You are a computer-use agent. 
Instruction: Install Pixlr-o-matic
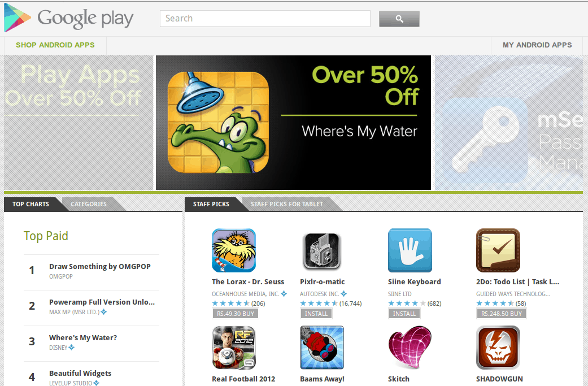coord(316,314)
